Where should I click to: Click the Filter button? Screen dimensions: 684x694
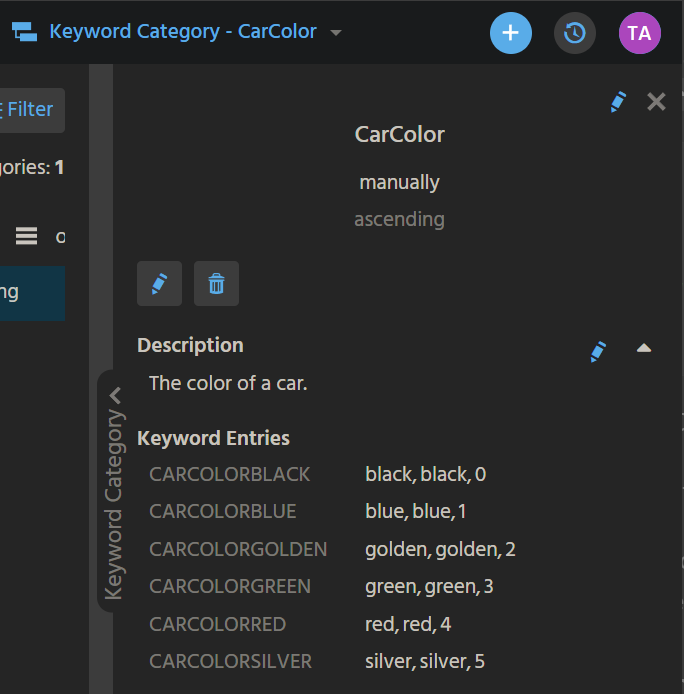tap(30, 110)
